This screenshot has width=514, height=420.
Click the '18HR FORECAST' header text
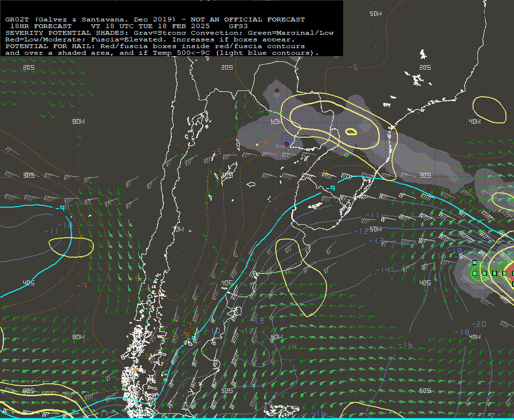[x=41, y=26]
